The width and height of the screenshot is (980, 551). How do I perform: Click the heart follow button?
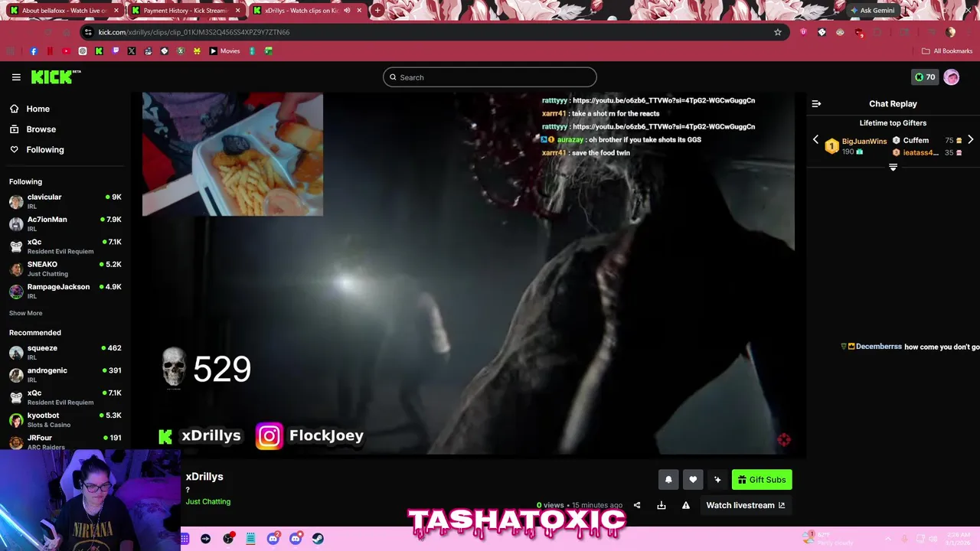tap(693, 480)
